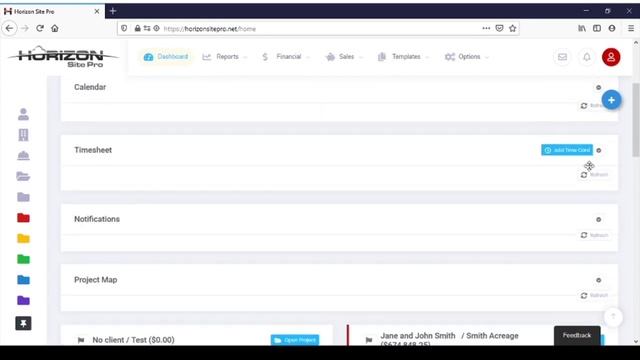The image size is (640, 360).
Task: Open the person icon in sidebar
Action: click(23, 114)
